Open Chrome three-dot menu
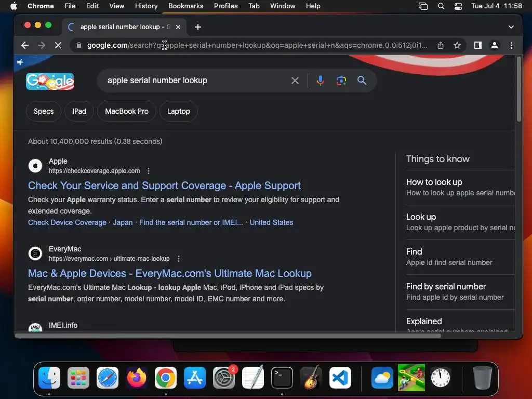This screenshot has height=399, width=532. coord(511,45)
